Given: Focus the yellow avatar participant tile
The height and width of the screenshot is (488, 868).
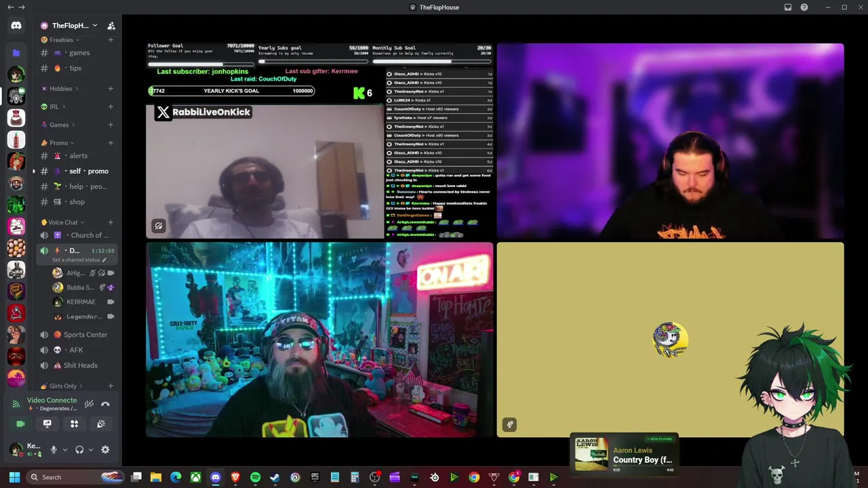Looking at the screenshot, I should pos(670,340).
